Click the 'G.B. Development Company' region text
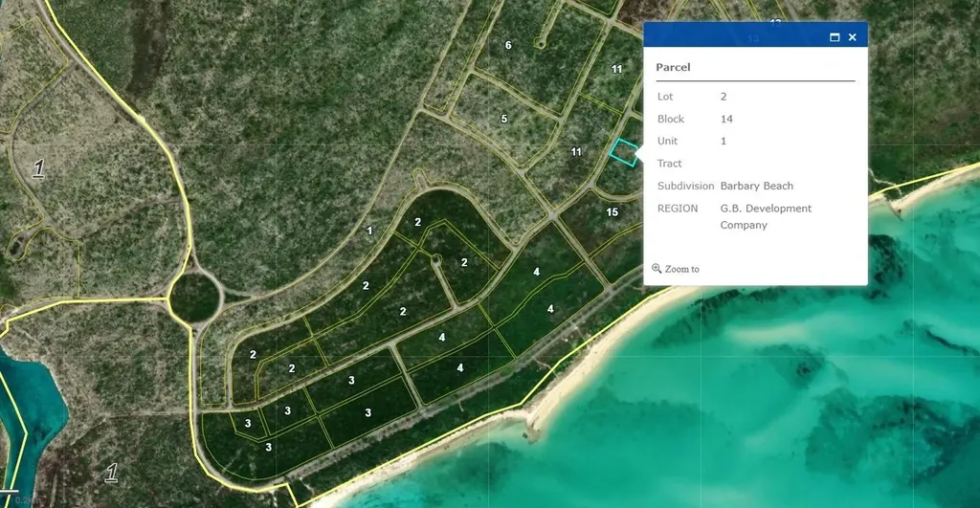Image resolution: width=980 pixels, height=508 pixels. (x=766, y=216)
